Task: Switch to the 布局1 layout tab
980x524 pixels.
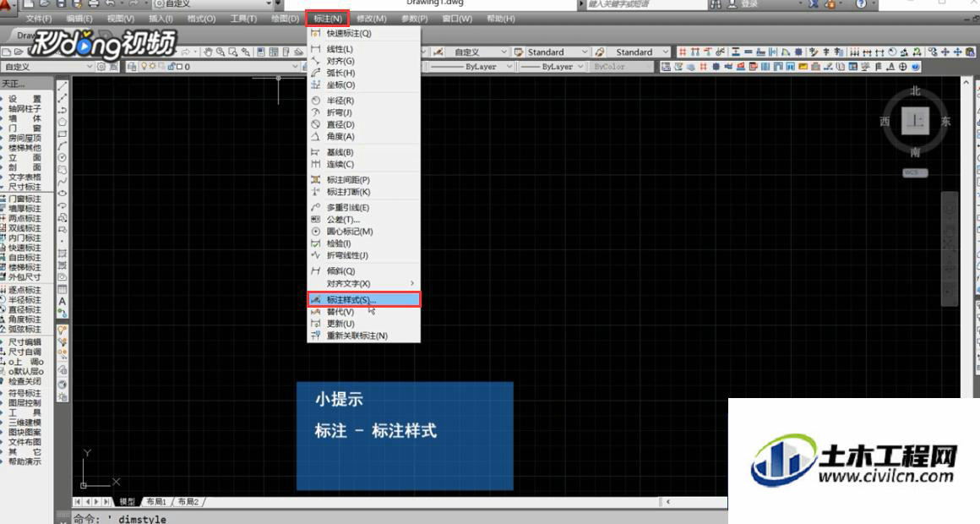Action: [x=155, y=501]
